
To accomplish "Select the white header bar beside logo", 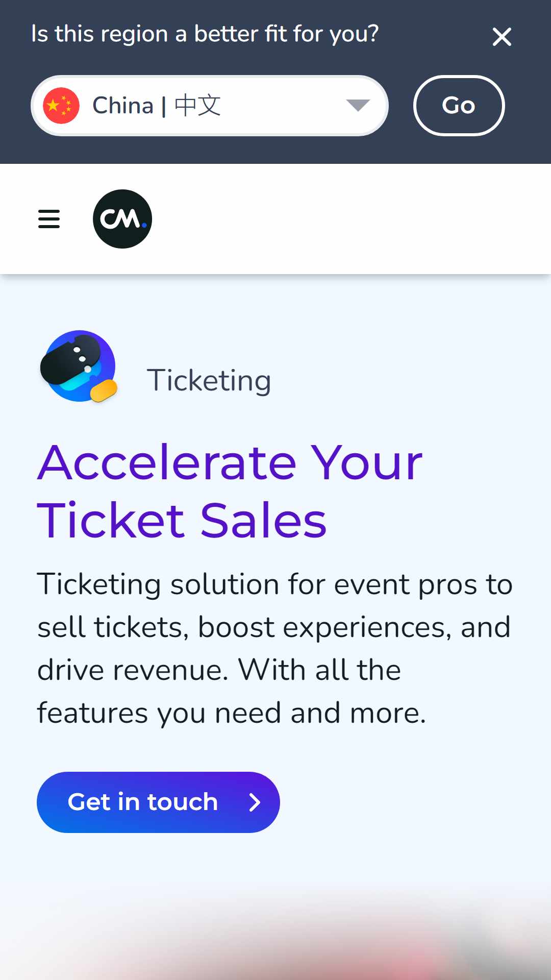I will 352,219.
